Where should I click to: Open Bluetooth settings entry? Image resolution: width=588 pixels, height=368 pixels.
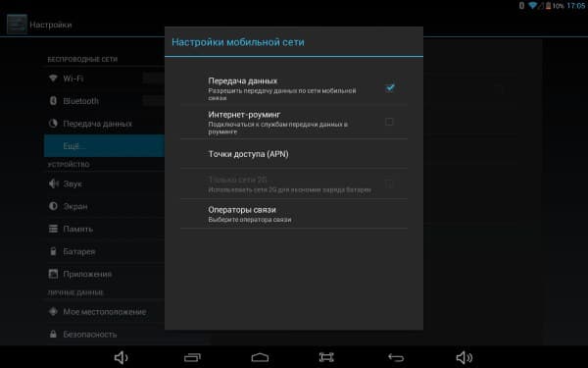[104, 101]
